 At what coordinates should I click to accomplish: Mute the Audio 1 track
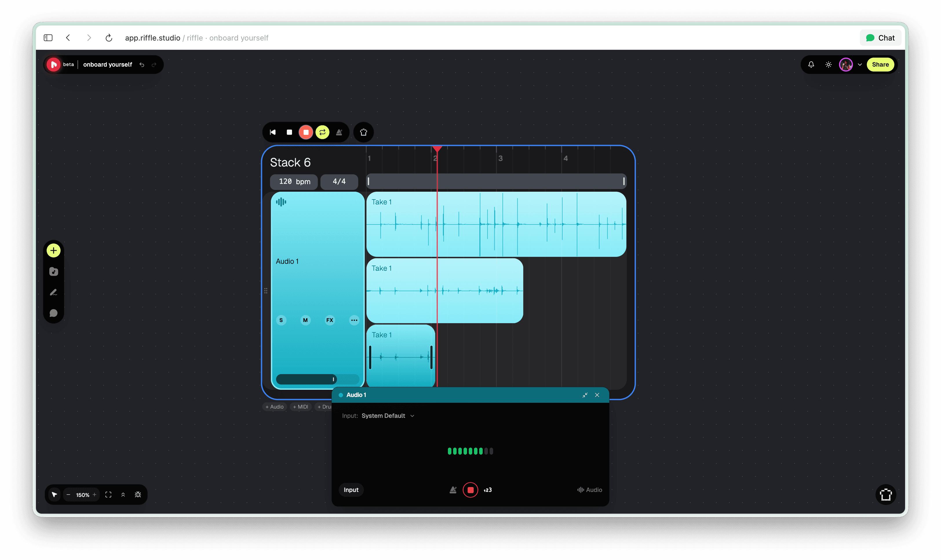[x=305, y=320]
